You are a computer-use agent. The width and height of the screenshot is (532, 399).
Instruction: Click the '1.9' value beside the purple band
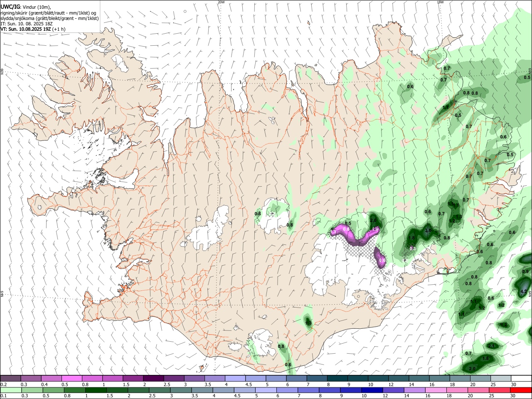[x=375, y=229]
